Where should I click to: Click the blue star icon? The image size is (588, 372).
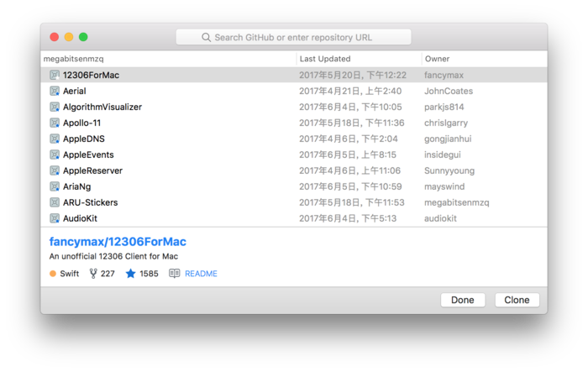coord(130,274)
